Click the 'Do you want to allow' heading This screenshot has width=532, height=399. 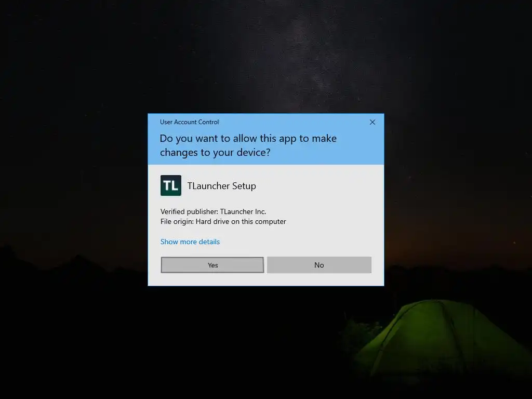tap(248, 145)
